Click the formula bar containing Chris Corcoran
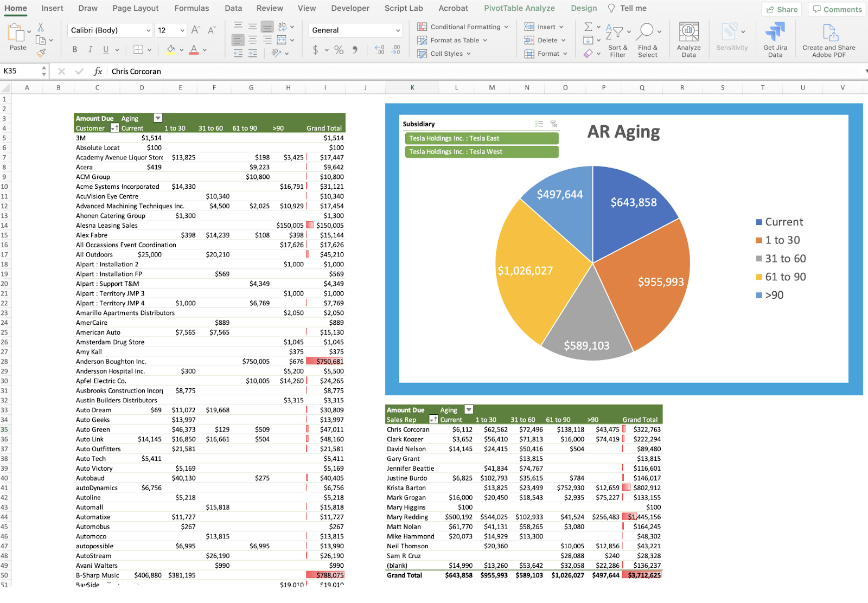The image size is (868, 603). click(486, 71)
